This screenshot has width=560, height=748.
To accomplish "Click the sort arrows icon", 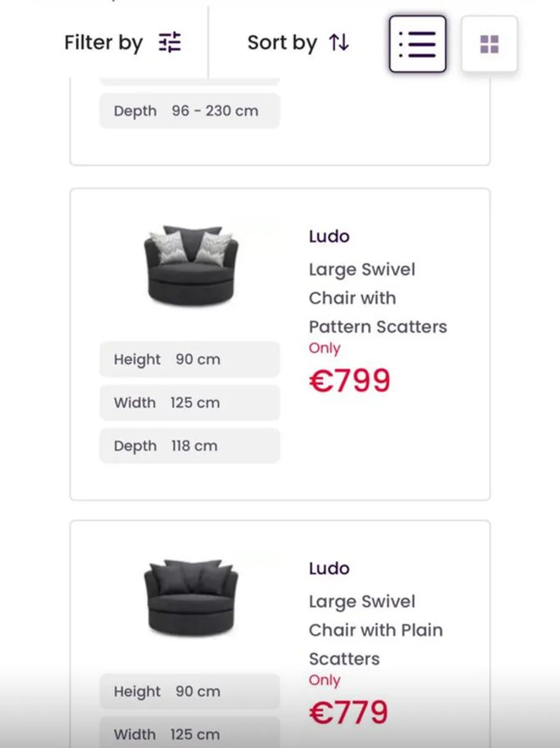I will (339, 43).
